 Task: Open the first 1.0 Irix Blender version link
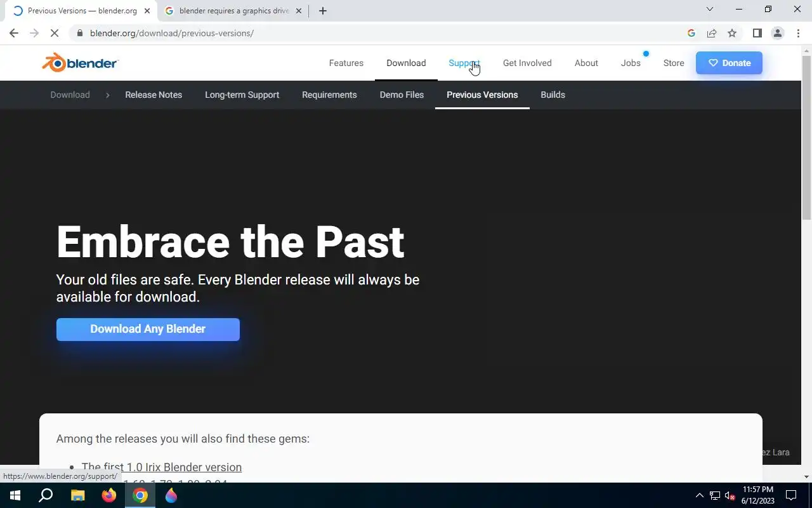[x=162, y=467]
